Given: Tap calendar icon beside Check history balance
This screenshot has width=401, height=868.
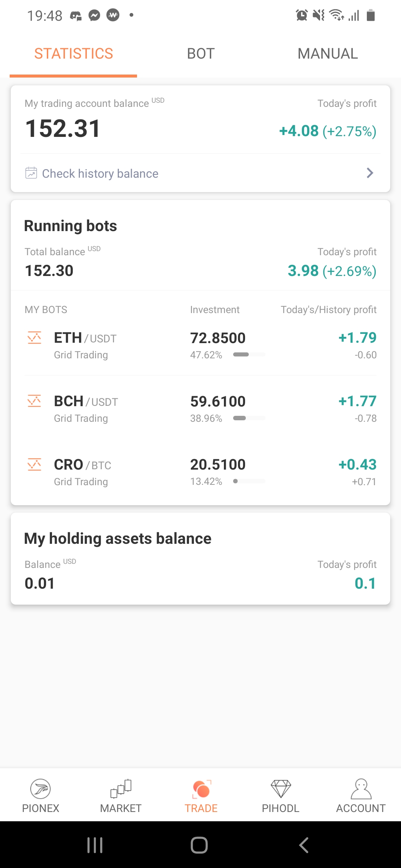Looking at the screenshot, I should click(31, 173).
